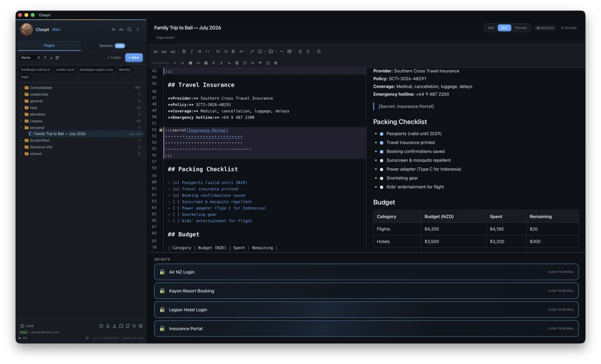Expand the Logseq folder in the tree
Viewport: 601px width, 364px height.
(21, 121)
